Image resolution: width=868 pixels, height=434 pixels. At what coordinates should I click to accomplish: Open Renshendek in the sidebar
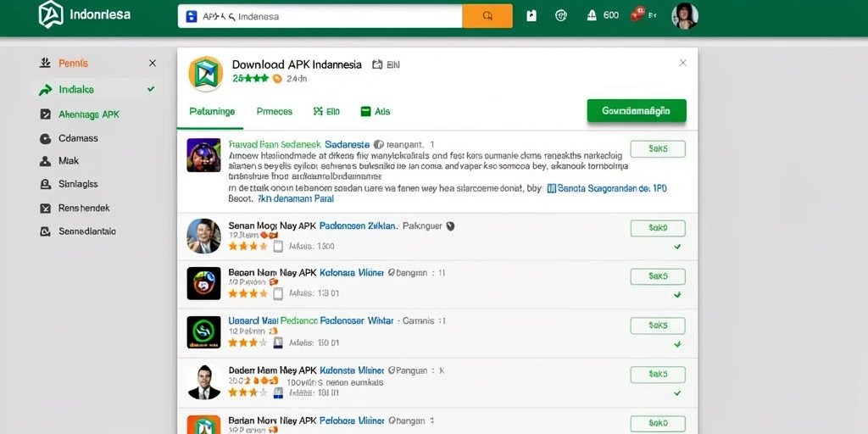click(84, 209)
